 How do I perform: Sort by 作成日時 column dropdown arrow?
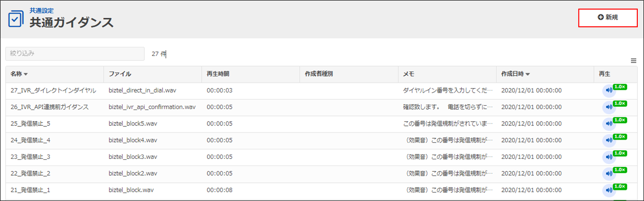coord(527,74)
